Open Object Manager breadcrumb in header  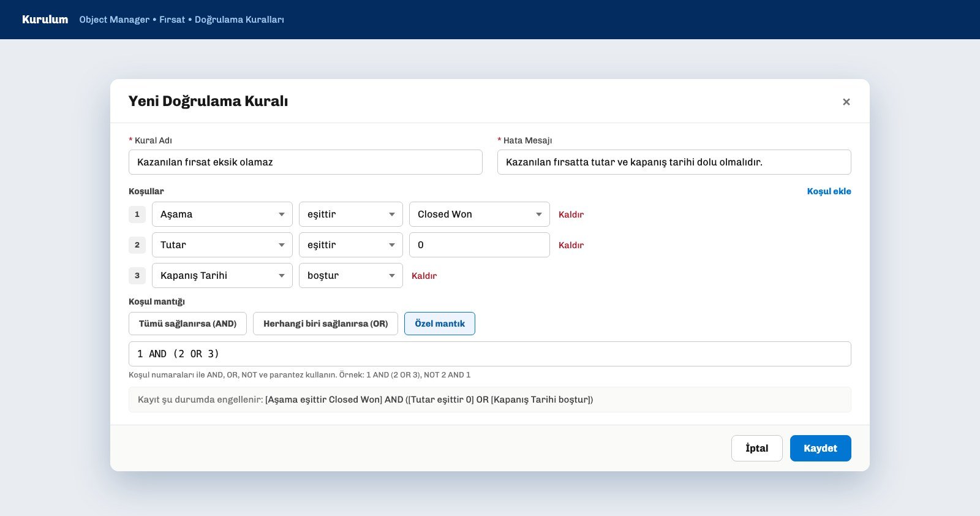tap(115, 20)
